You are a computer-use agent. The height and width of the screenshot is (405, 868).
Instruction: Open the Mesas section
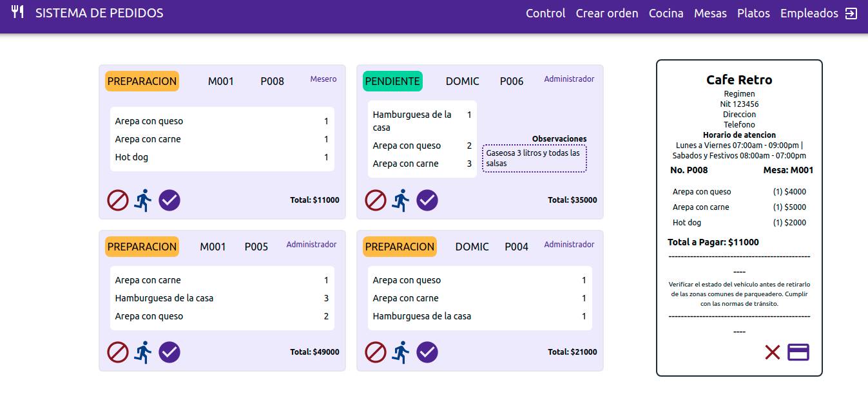[710, 14]
